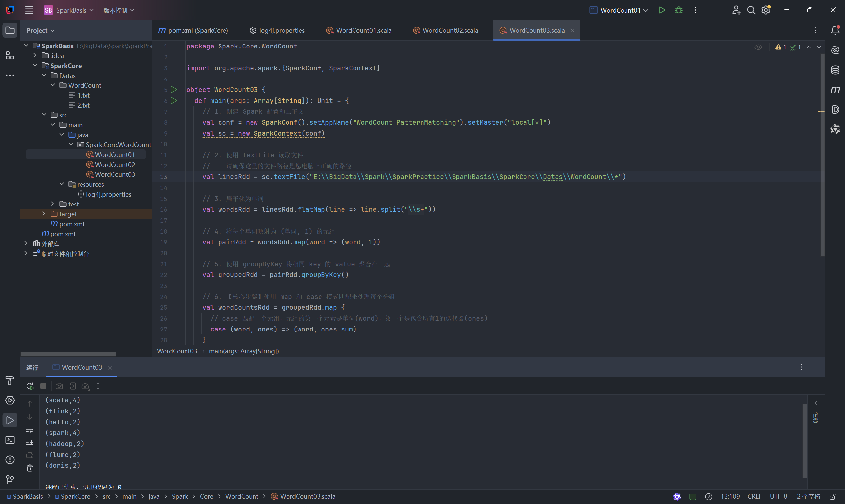Click the Debug bug icon

click(x=679, y=10)
